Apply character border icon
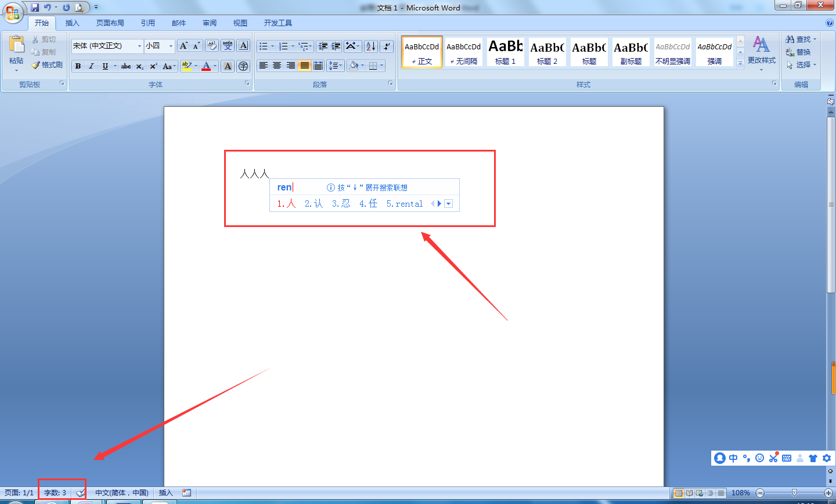The height and width of the screenshot is (504, 836). tap(244, 46)
